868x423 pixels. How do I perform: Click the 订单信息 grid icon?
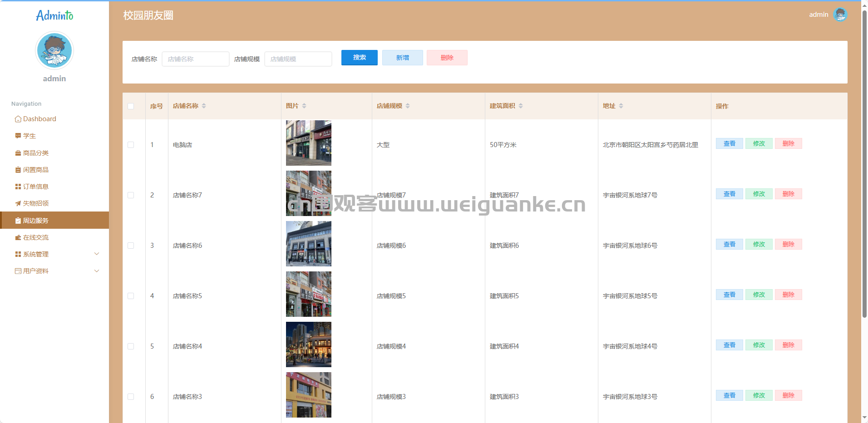tap(18, 187)
